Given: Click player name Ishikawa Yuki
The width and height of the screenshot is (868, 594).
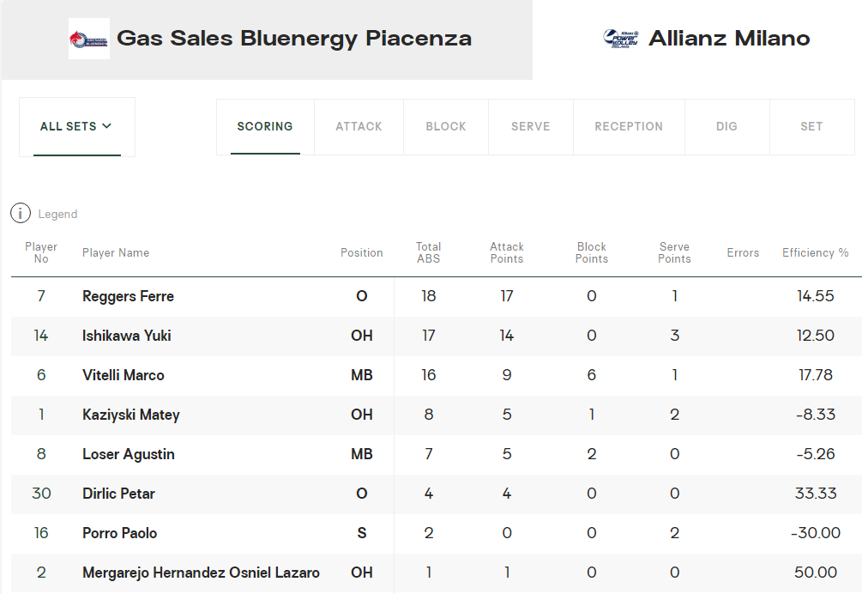Looking at the screenshot, I should tap(127, 336).
